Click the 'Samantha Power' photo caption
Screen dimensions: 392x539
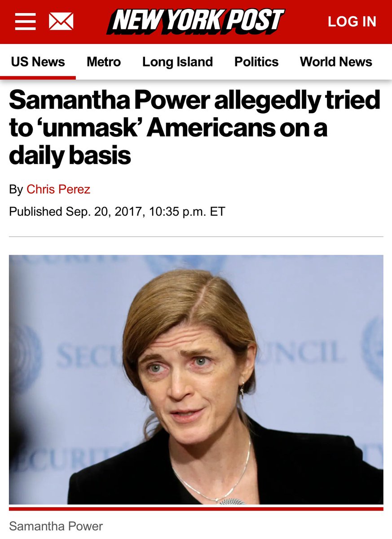[x=56, y=526]
